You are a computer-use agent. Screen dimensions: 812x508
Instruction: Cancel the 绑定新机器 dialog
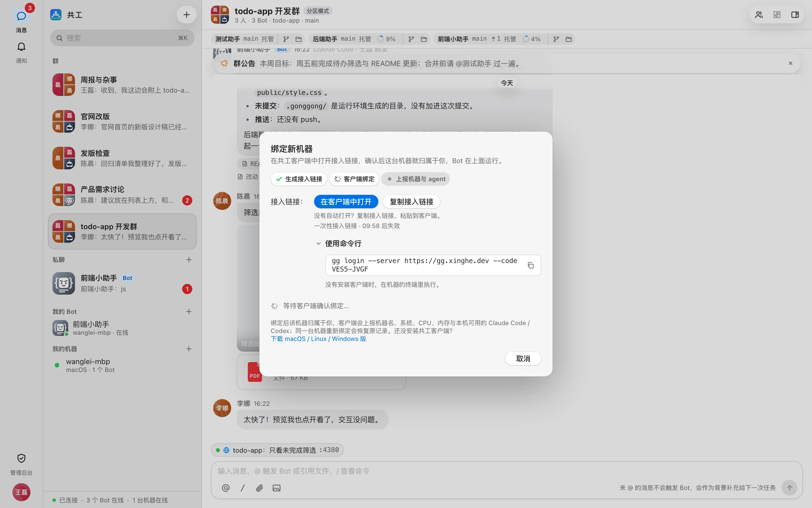[x=523, y=358]
